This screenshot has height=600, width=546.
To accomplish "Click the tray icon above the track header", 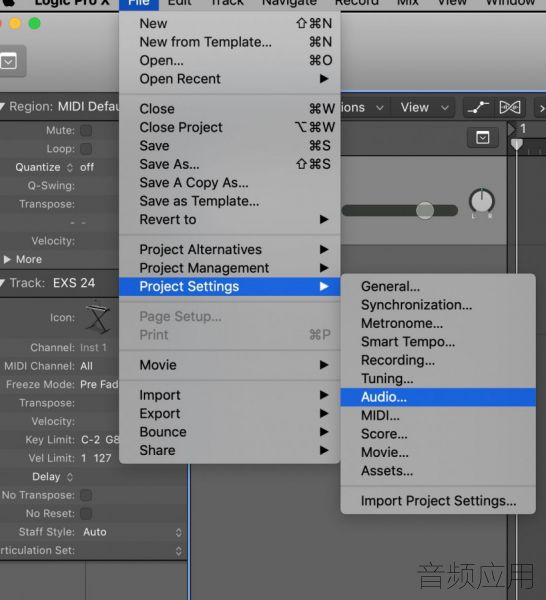I will [x=483, y=137].
